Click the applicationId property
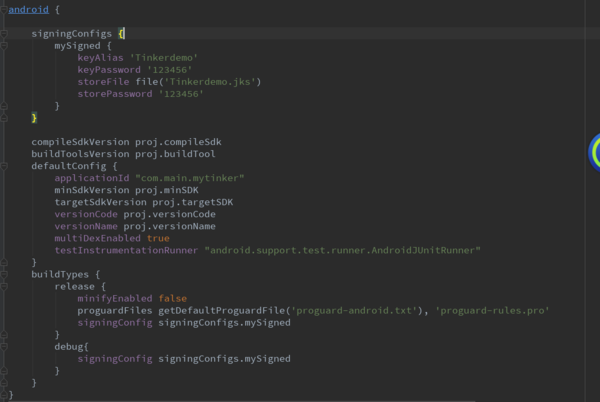The image size is (600, 402). click(92, 178)
